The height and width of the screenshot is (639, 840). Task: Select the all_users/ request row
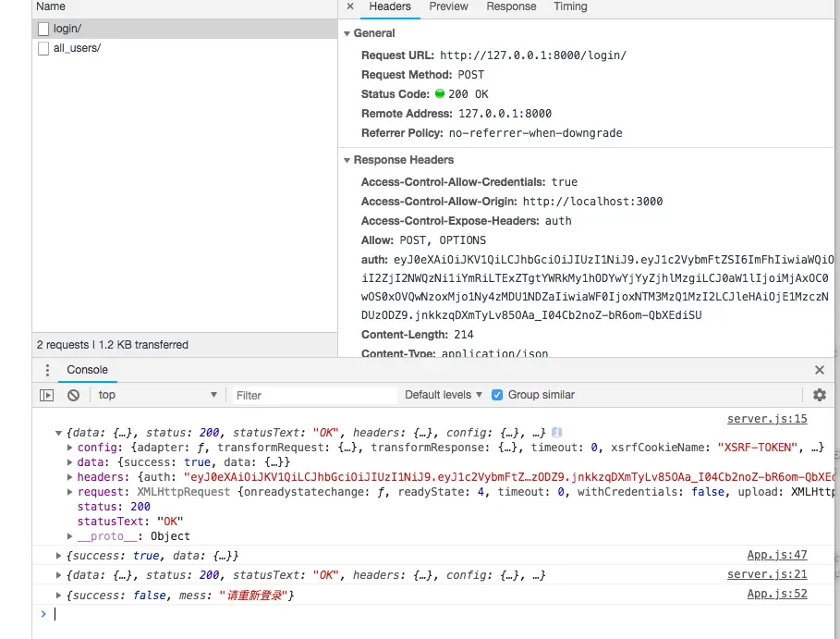coord(185,48)
